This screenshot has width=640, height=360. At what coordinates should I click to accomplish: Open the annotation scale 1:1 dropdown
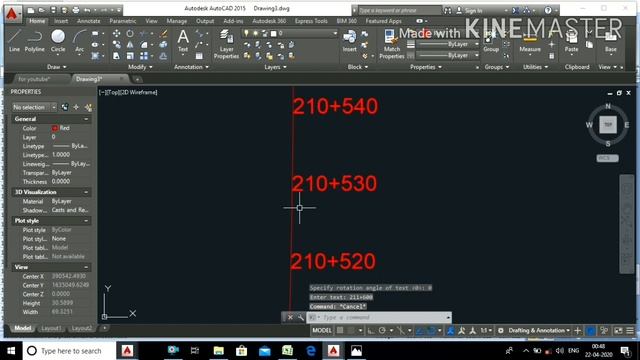(x=486, y=330)
